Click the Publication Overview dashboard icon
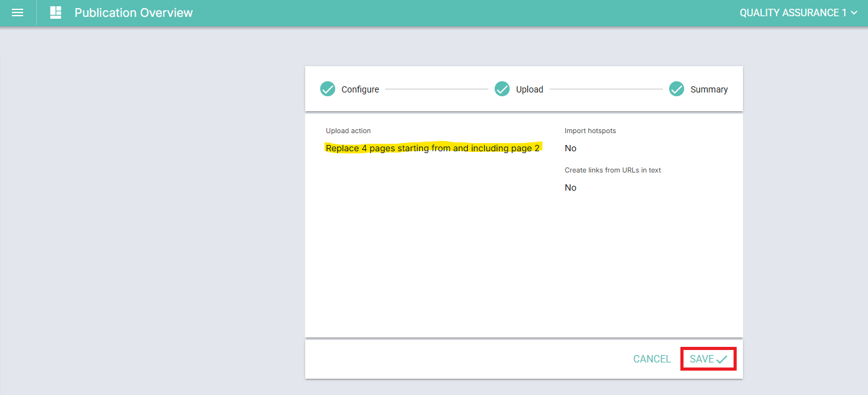 pos(56,12)
